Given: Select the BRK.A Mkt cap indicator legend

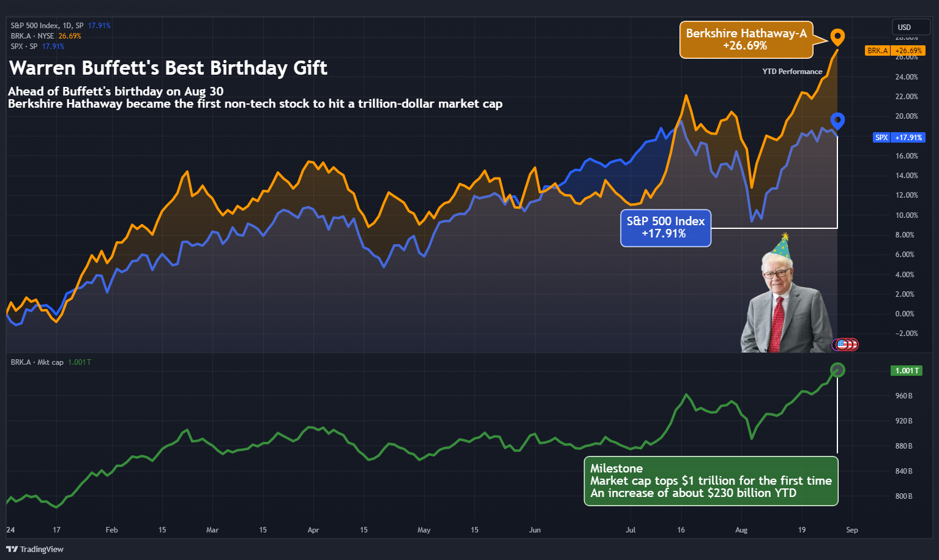Looking at the screenshot, I should pyautogui.click(x=37, y=362).
